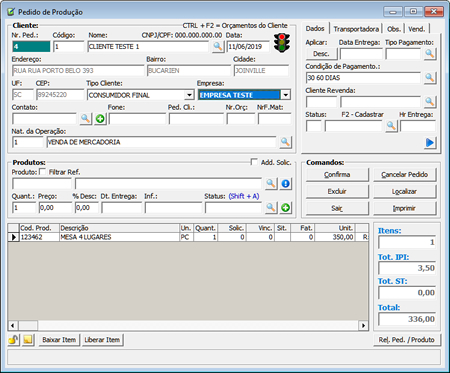The image size is (450, 373).
Task: Click the NrF.Mat input field
Action: (x=274, y=119)
